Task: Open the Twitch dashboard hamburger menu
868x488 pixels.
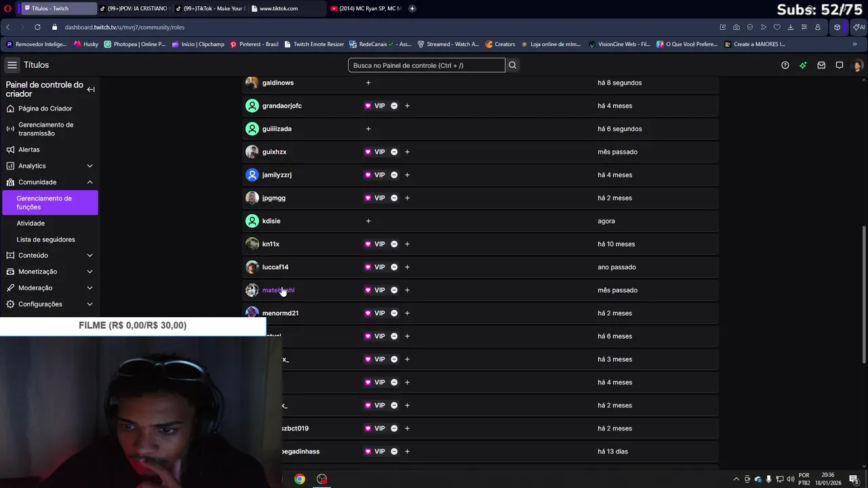Action: 12,65
